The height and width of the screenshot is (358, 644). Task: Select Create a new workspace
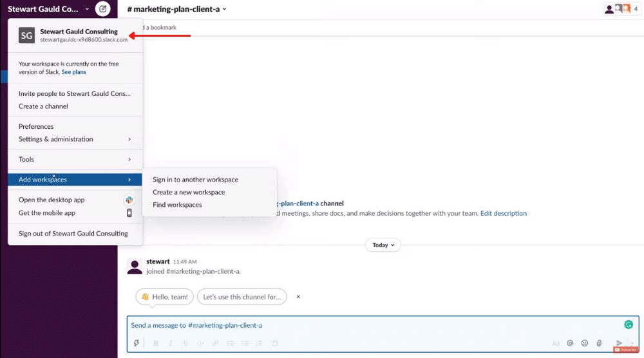[x=209, y=192]
